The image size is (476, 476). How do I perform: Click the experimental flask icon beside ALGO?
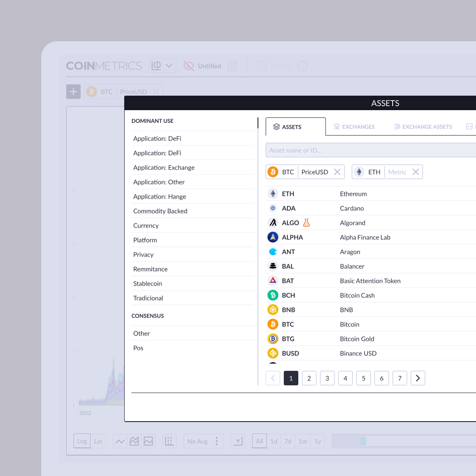(x=306, y=223)
